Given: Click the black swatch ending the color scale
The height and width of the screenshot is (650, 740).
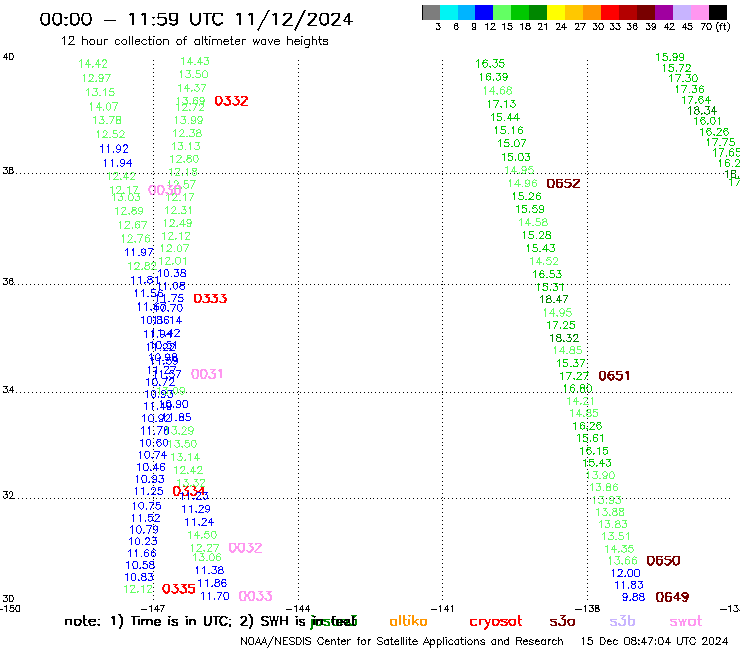Looking at the screenshot, I should click(x=717, y=12).
